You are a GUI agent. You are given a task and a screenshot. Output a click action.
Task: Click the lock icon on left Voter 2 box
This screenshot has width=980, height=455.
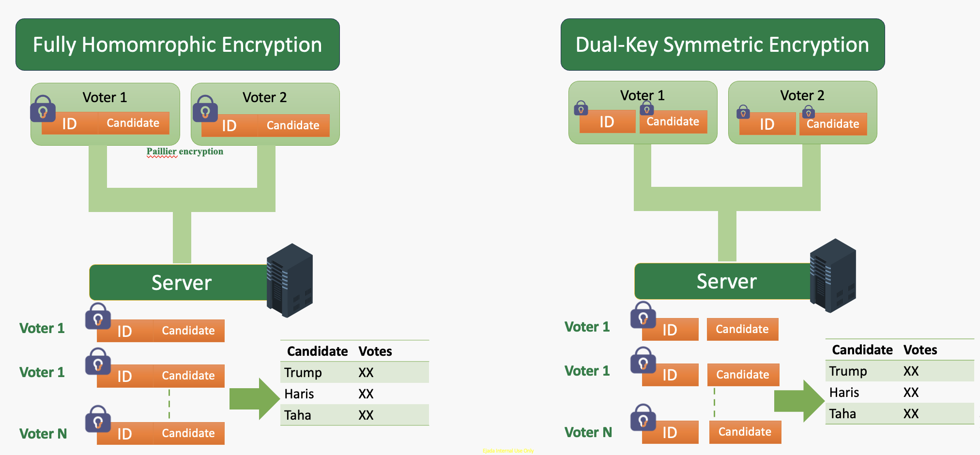click(205, 109)
